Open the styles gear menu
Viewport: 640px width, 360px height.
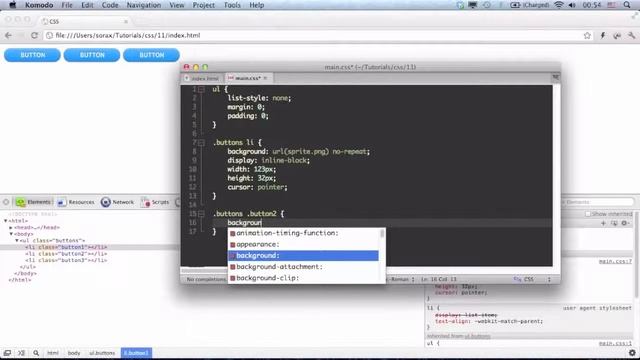[x=624, y=223]
